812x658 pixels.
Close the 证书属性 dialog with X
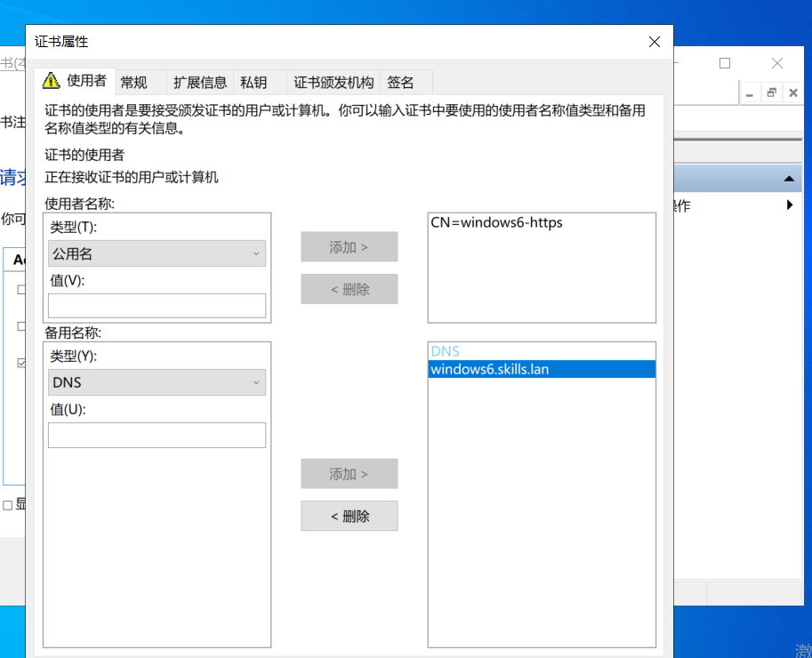click(x=655, y=42)
